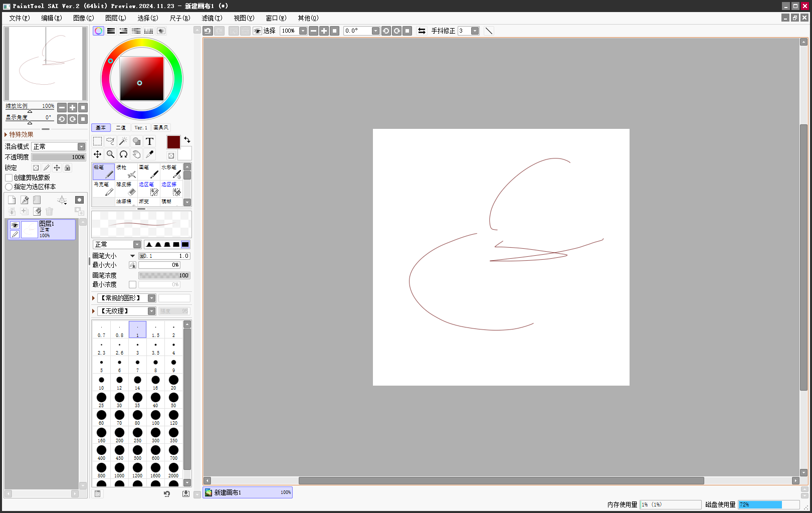812x513 pixels.
Task: Enable 创建剪贴蒙版 checkbox
Action: 9,178
